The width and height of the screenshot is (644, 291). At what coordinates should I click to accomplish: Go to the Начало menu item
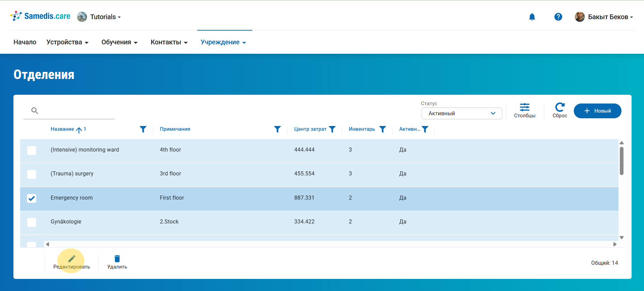(25, 42)
